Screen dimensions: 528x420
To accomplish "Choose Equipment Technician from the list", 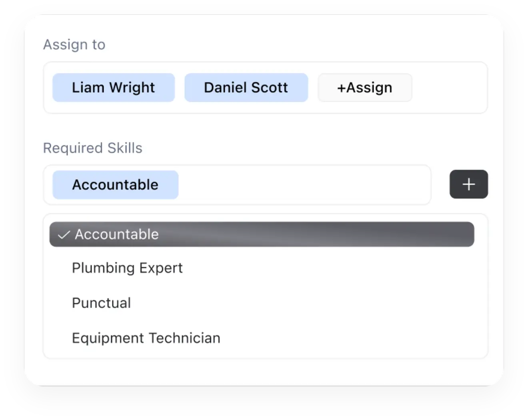I will (x=146, y=338).
